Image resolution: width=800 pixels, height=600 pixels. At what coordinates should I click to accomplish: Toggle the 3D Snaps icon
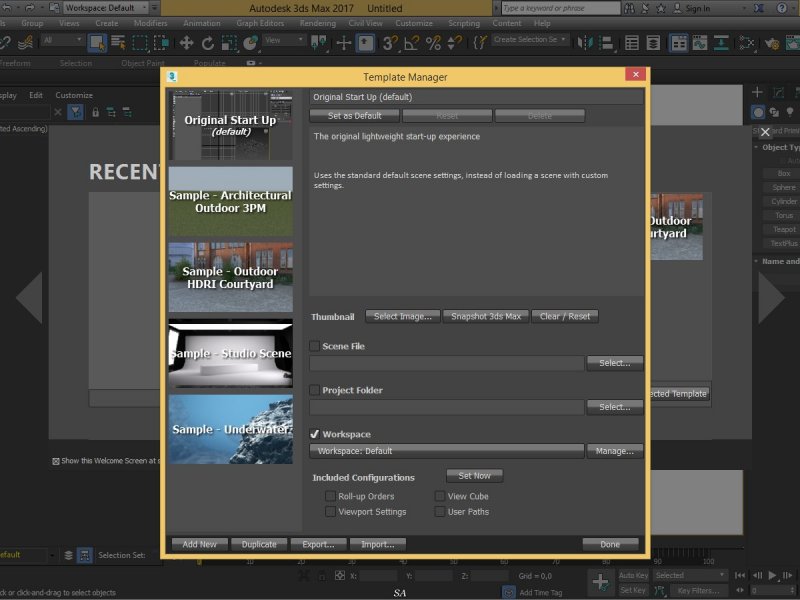click(x=390, y=43)
